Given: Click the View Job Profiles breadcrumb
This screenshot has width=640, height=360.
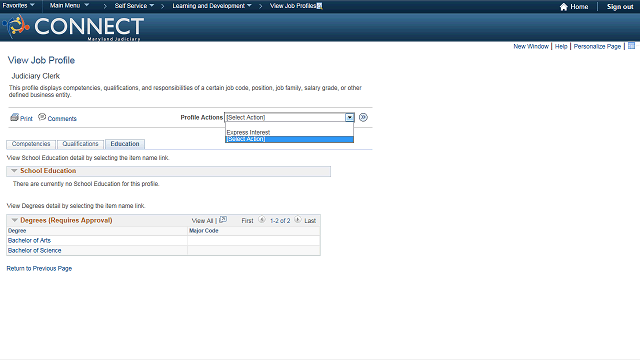Looking at the screenshot, I should 293,6.
